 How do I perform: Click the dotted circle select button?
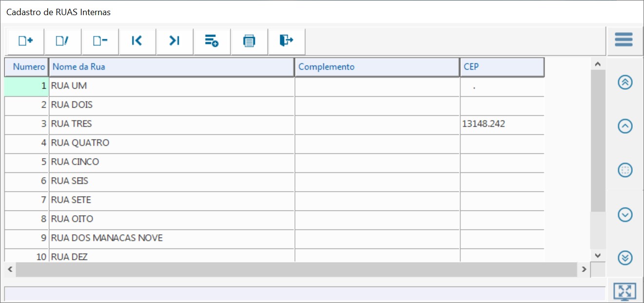coord(625,170)
